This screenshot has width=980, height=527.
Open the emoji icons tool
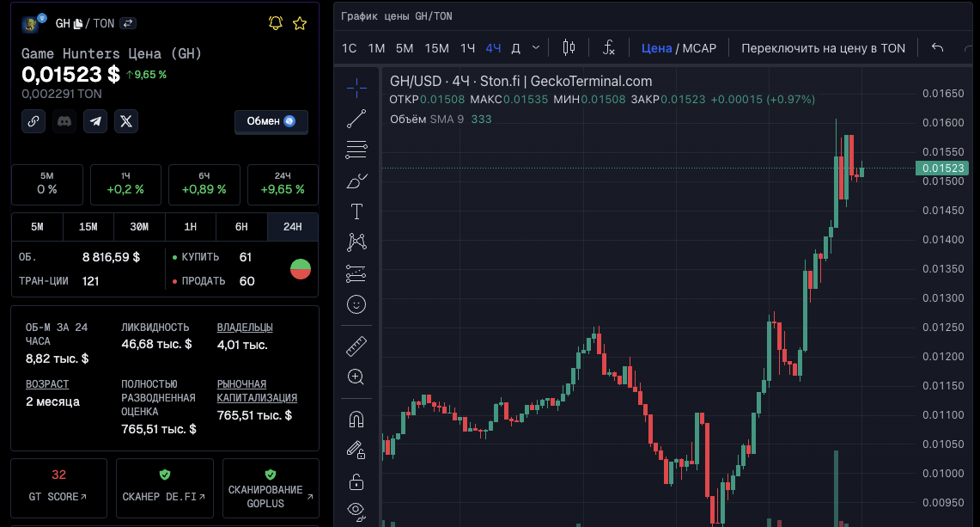(356, 305)
